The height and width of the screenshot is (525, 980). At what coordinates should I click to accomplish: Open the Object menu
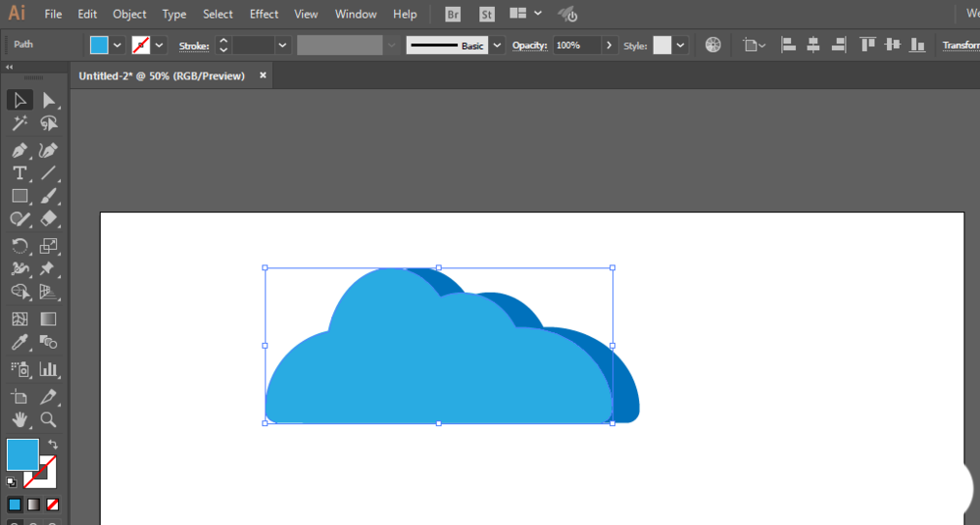[x=129, y=14]
